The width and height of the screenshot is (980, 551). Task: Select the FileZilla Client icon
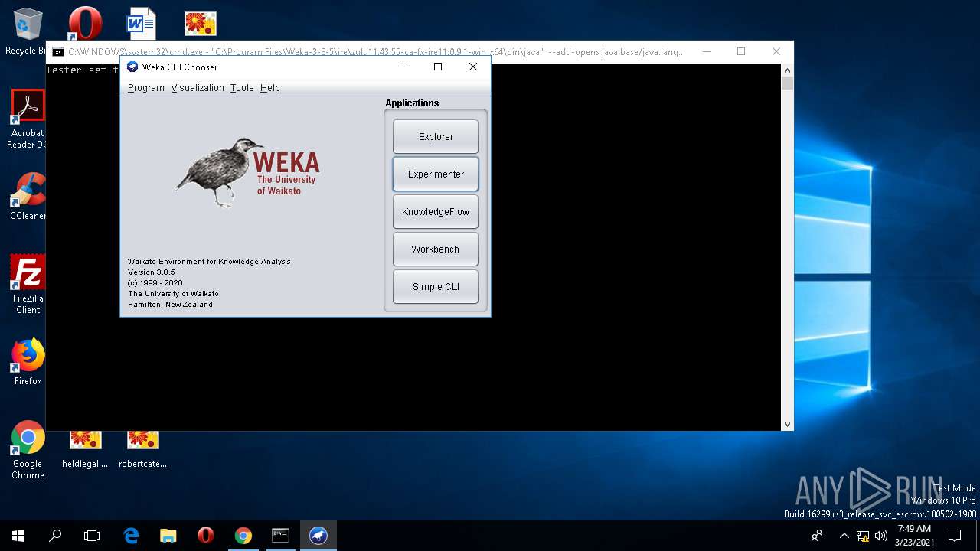(x=28, y=284)
